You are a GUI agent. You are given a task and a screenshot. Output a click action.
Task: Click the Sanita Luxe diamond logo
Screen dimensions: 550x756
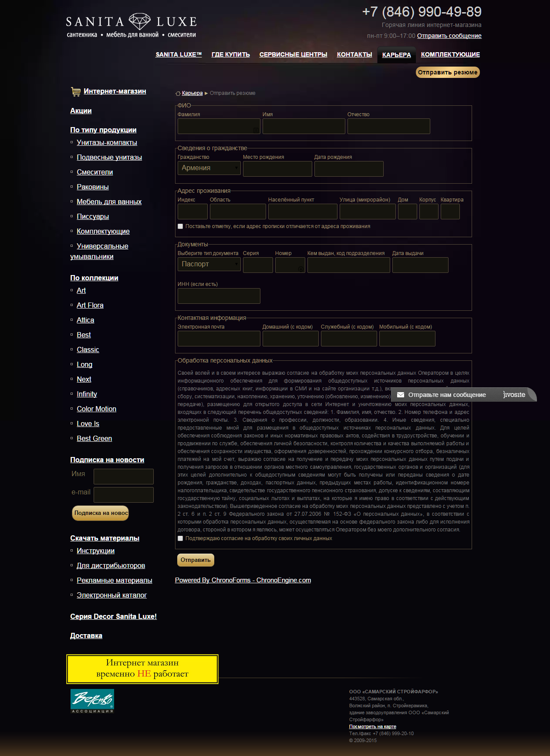[x=139, y=21]
